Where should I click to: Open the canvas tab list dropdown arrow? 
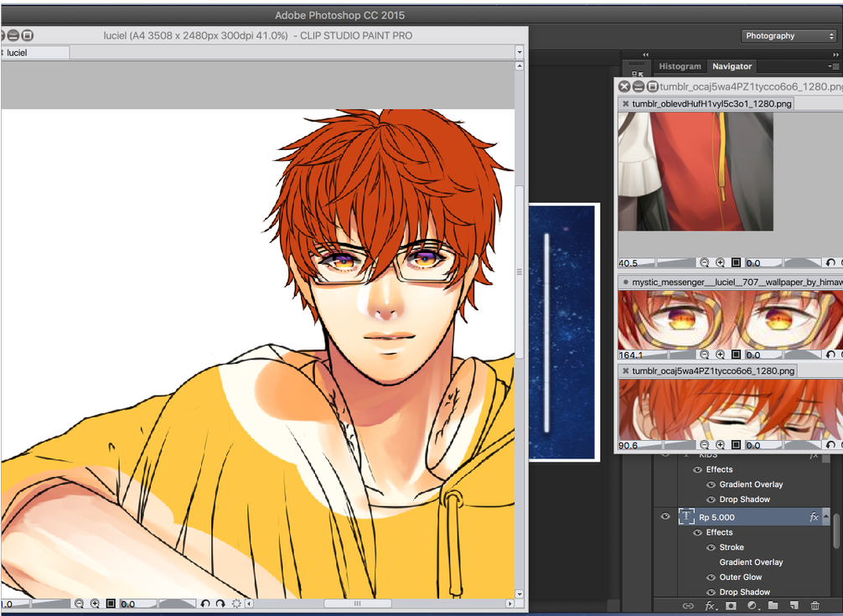point(519,52)
